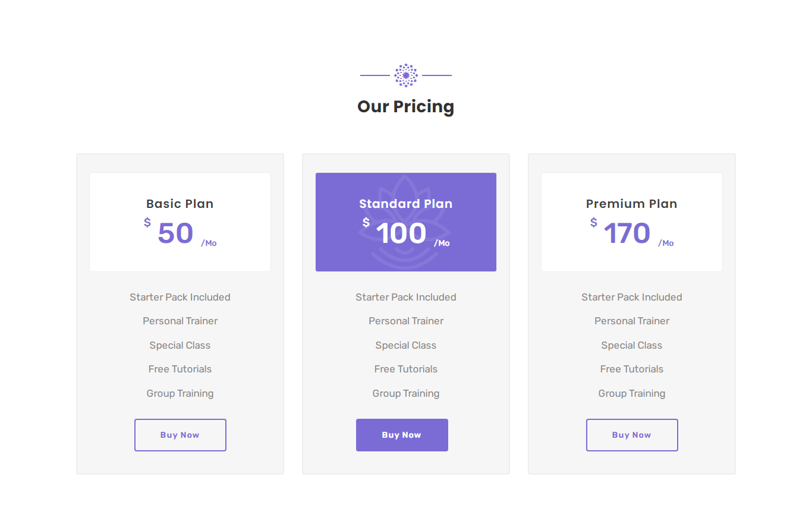The height and width of the screenshot is (531, 812).
Task: Select the Standard Plan title
Action: coord(406,204)
